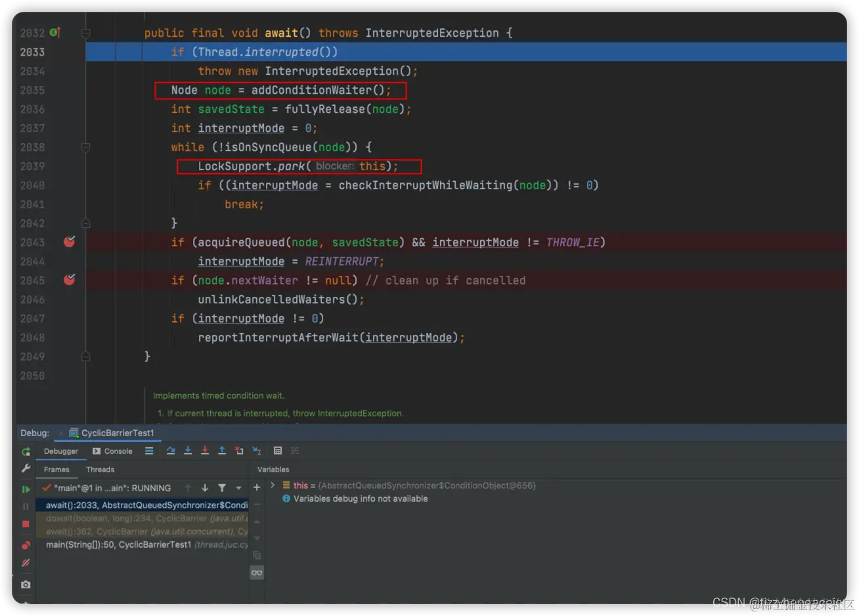Expand the 'this' variable node
The image size is (859, 616).
[x=273, y=485]
